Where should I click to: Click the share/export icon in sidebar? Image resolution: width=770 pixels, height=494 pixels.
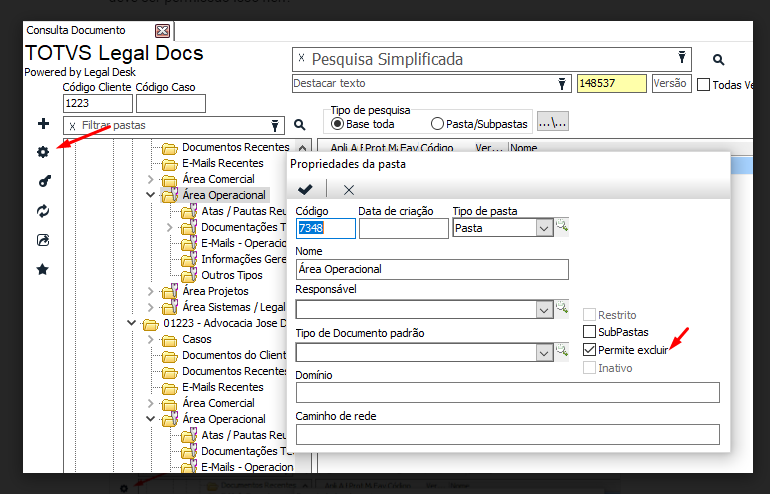[x=43, y=240]
